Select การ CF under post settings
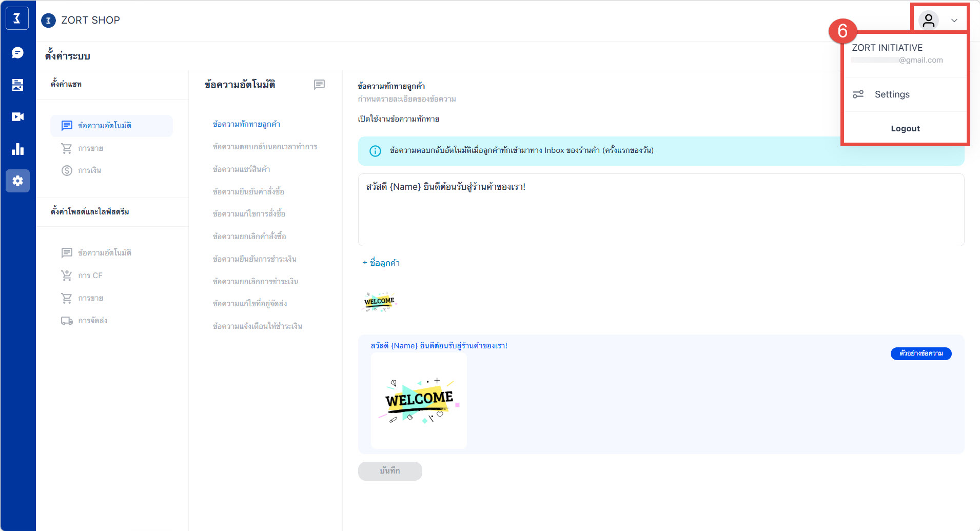Viewport: 980px width, 531px height. pyautogui.click(x=90, y=276)
